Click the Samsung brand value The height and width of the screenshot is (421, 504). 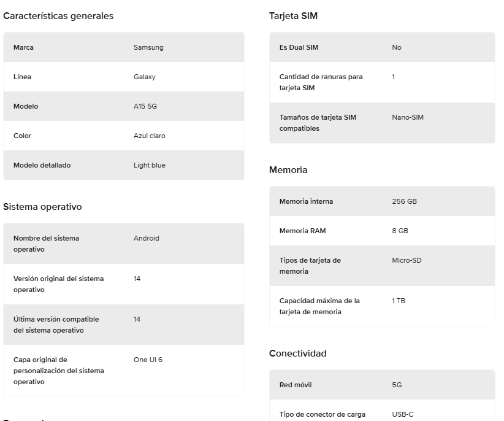point(148,47)
